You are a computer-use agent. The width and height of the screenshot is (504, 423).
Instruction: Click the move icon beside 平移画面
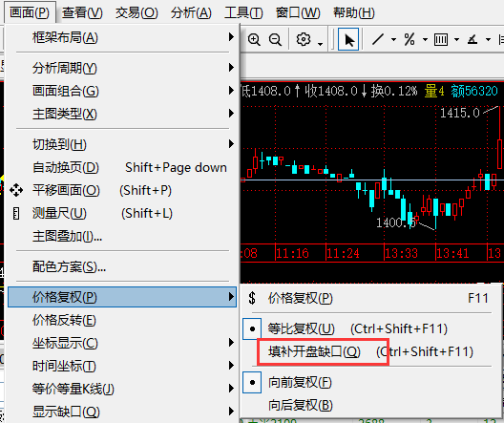coord(16,190)
